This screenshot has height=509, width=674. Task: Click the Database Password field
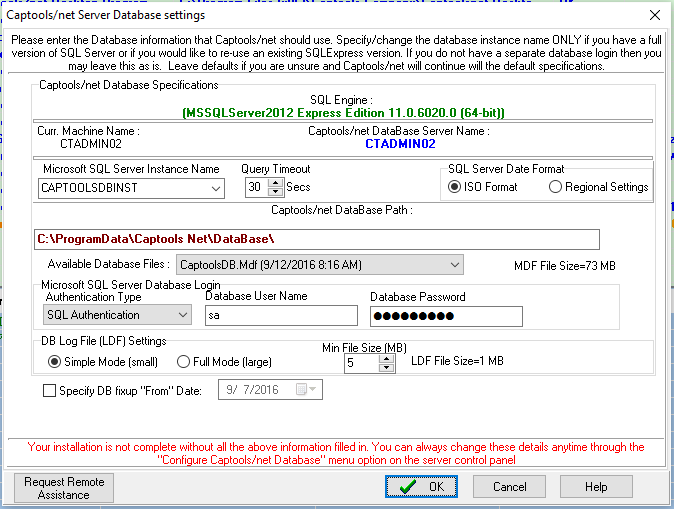point(446,316)
